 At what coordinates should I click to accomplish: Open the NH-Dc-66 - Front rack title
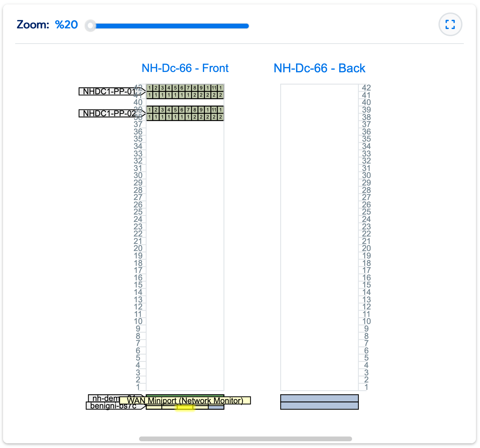tap(185, 68)
